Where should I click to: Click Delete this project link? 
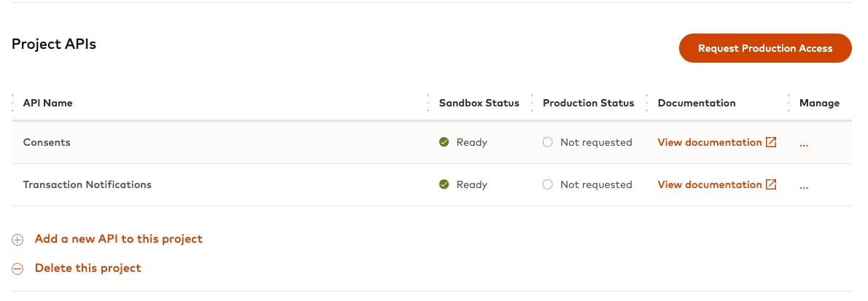click(88, 268)
